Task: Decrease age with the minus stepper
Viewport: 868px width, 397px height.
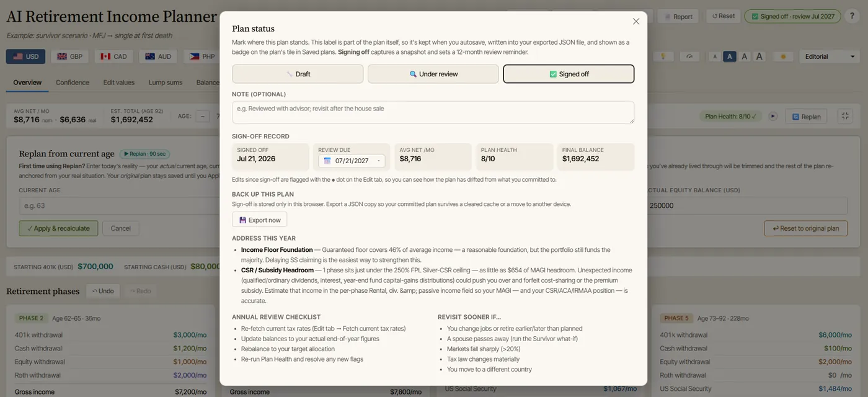Action: point(203,116)
